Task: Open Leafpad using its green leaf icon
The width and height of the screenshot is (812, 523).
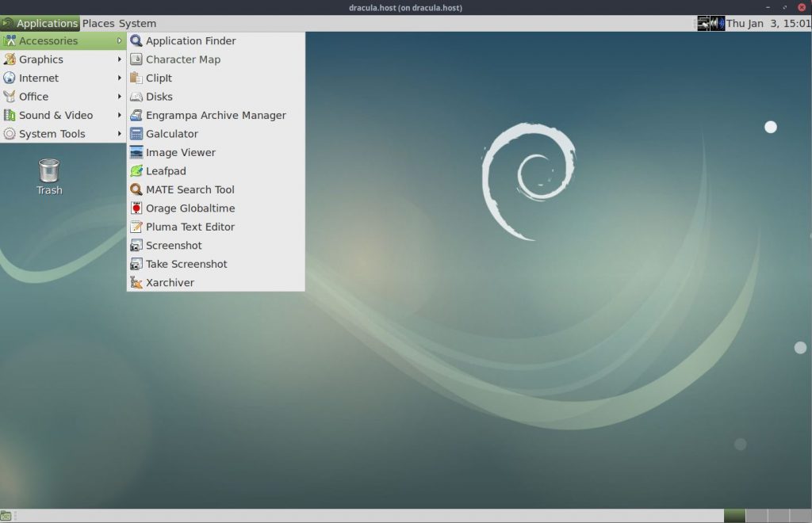Action: pyautogui.click(x=136, y=170)
